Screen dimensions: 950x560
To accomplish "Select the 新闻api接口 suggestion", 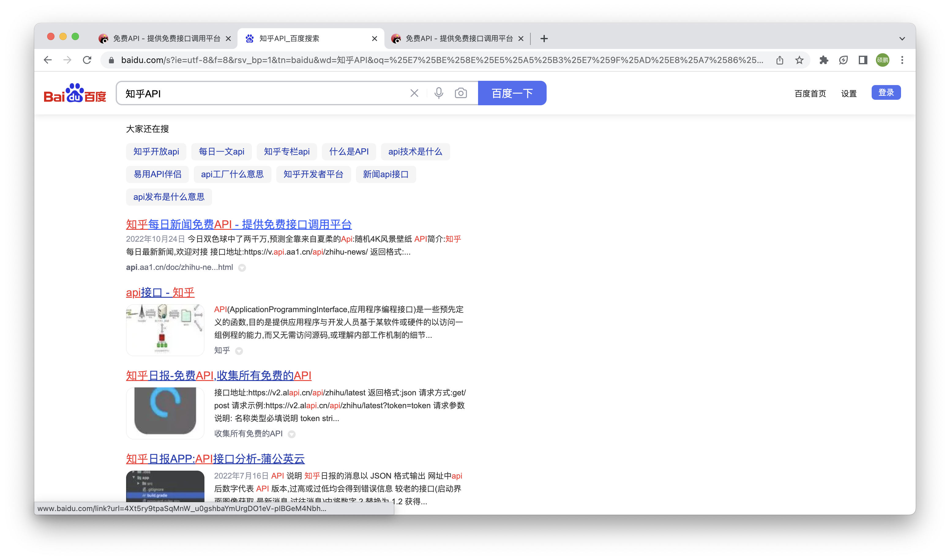I will (386, 174).
